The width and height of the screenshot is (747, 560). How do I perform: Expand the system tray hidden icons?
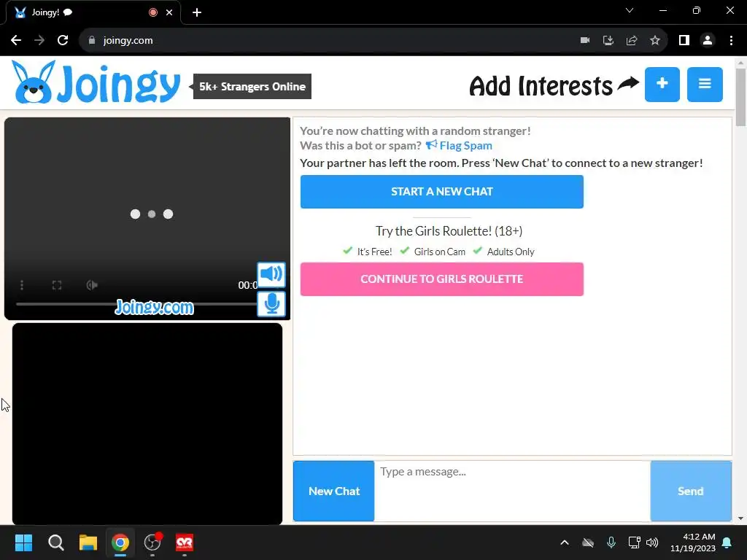[x=565, y=542]
